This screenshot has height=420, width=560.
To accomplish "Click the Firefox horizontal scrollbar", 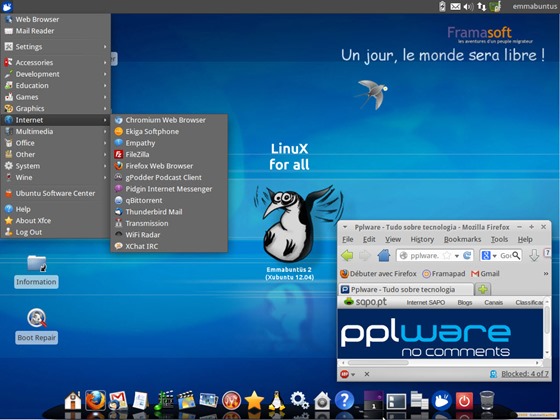I will (440, 362).
